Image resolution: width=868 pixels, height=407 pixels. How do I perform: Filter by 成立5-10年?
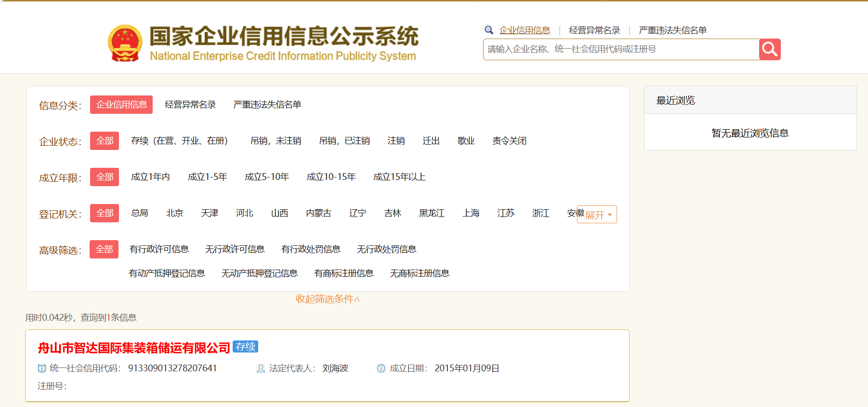pos(267,177)
